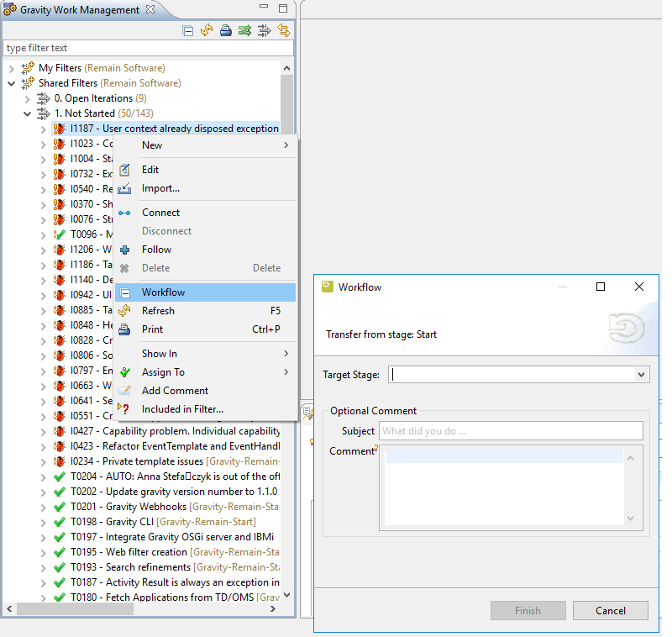Click the Edit icon in the context menu
672x637 pixels.
click(124, 170)
